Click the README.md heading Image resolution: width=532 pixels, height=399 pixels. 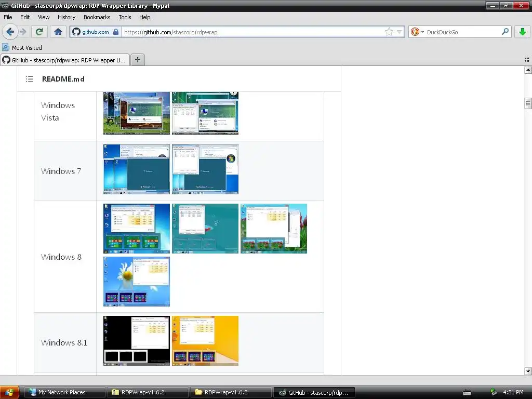coord(63,79)
